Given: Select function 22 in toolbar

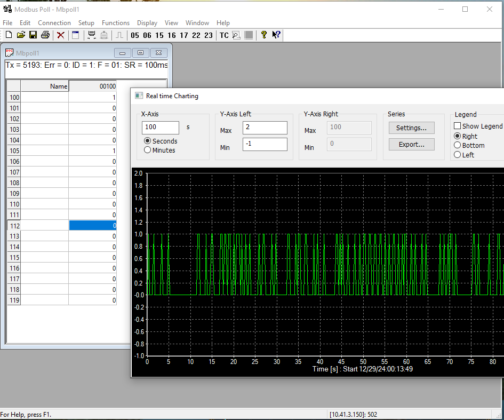Looking at the screenshot, I should 196,35.
